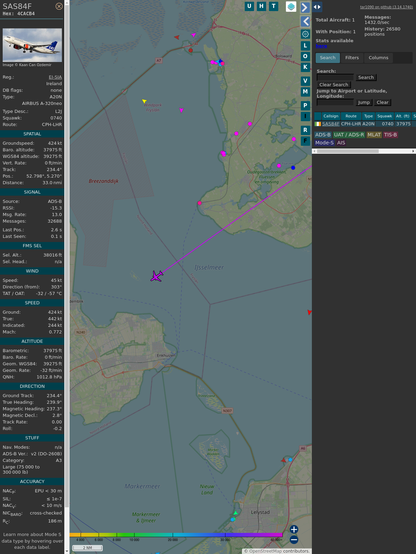This screenshot has height=554, width=416.
Task: Open the Columns tab
Action: point(378,58)
